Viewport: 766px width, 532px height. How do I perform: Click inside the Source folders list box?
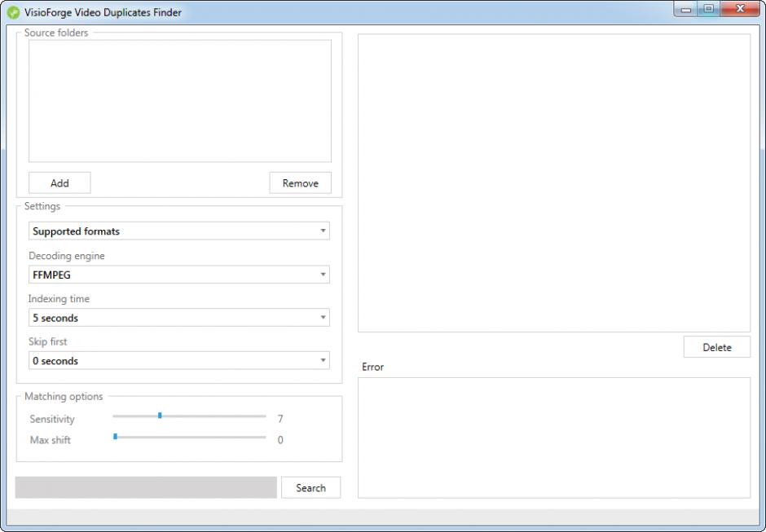pyautogui.click(x=179, y=101)
